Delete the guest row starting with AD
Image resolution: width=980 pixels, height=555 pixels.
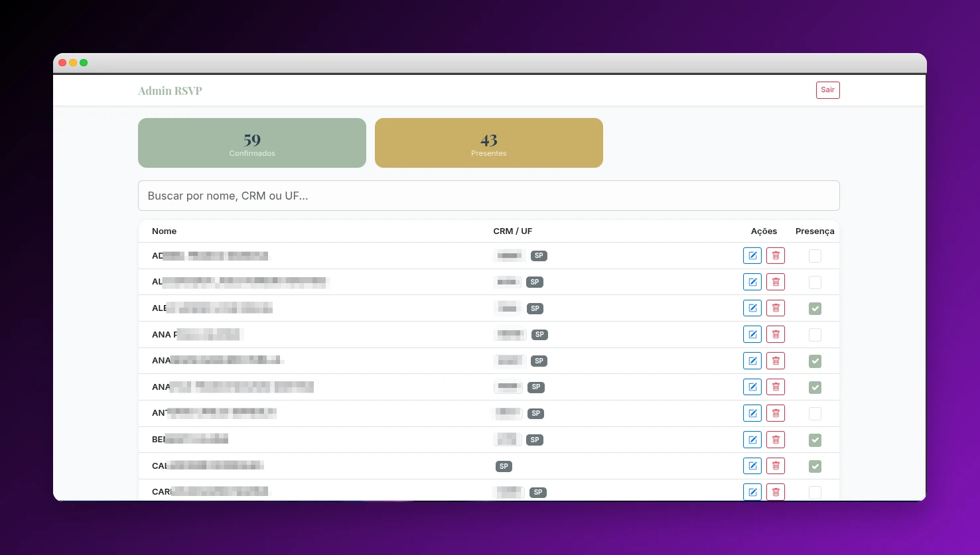click(776, 255)
